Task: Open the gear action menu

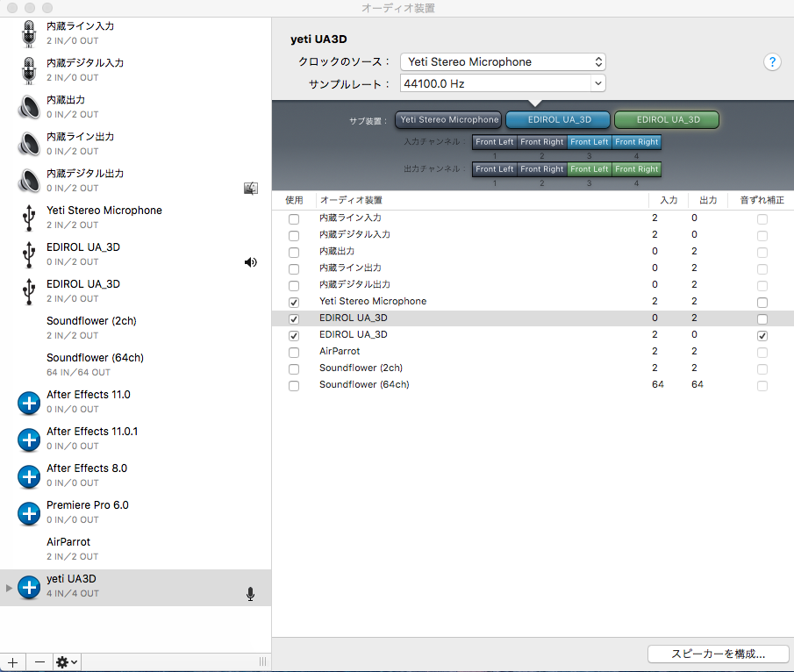Action: [x=67, y=662]
